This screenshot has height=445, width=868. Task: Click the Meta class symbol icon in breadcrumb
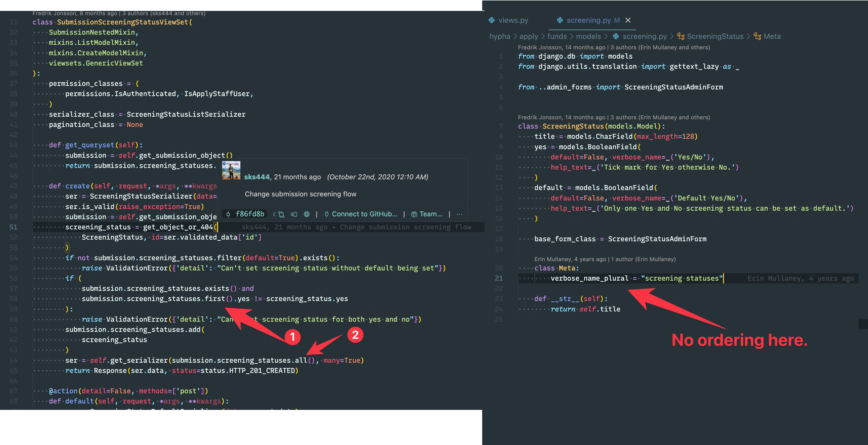757,36
